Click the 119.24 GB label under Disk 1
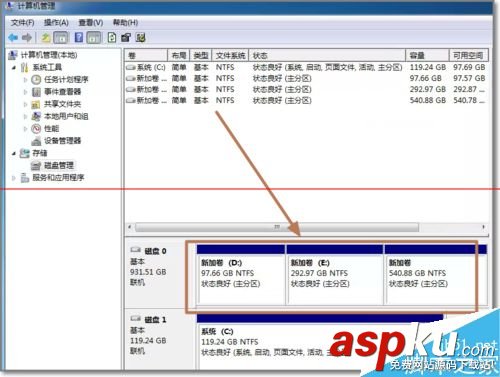 [148, 341]
